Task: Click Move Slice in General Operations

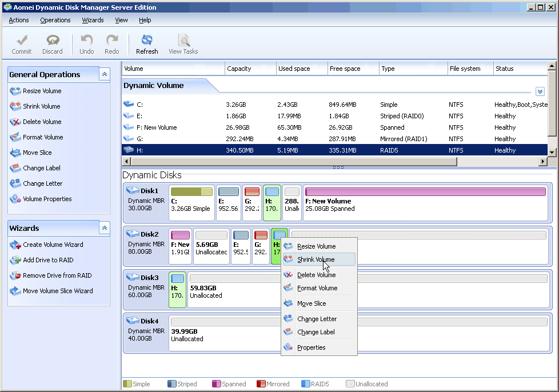Action: (x=37, y=153)
